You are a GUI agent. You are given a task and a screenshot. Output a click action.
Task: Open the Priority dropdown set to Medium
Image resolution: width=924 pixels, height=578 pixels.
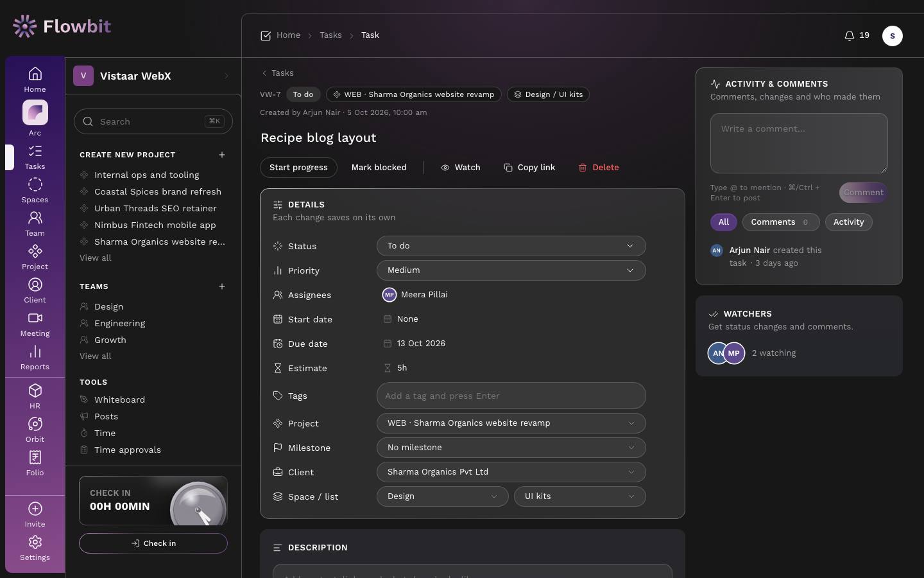511,270
